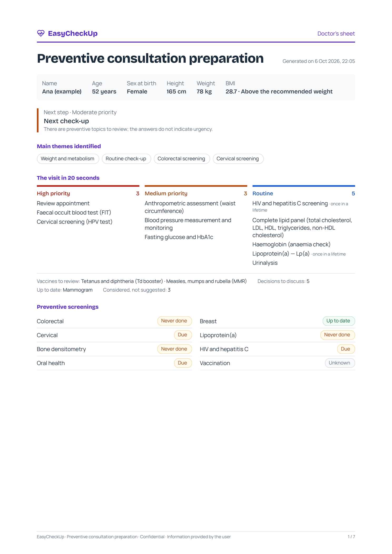Image resolution: width=392 pixels, height=554 pixels.
Task: Click the Never done badge for Colorectal
Action: click(175, 321)
